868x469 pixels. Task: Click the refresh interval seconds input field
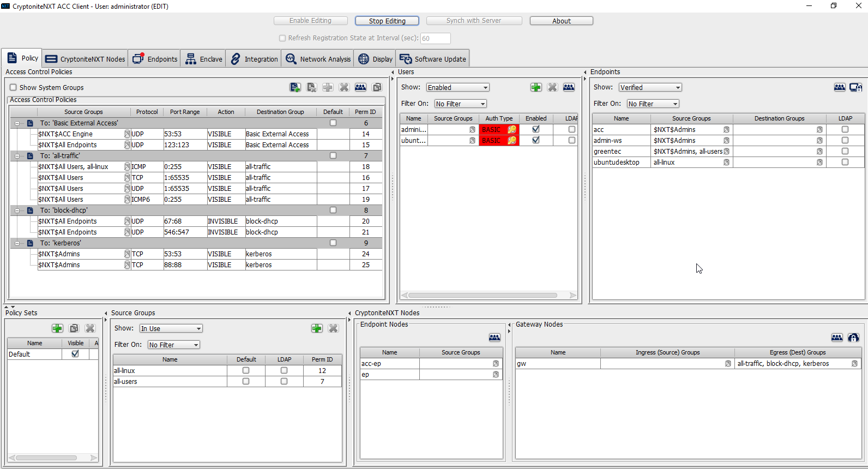click(x=435, y=38)
